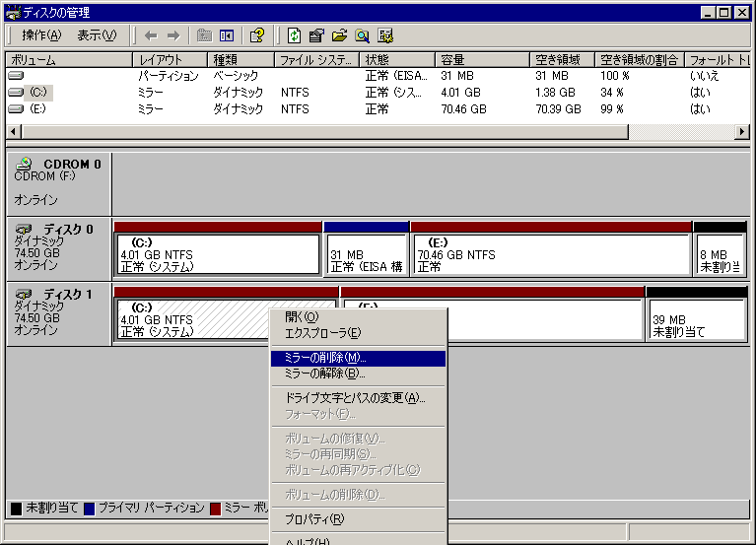Click the forward arrow toolbar icon

pyautogui.click(x=172, y=35)
